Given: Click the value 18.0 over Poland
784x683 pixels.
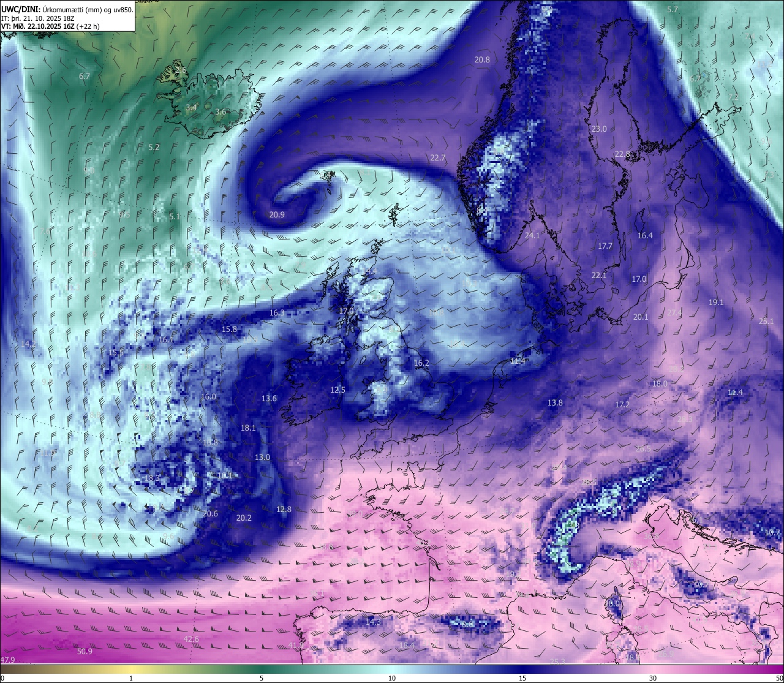Looking at the screenshot, I should (x=660, y=384).
